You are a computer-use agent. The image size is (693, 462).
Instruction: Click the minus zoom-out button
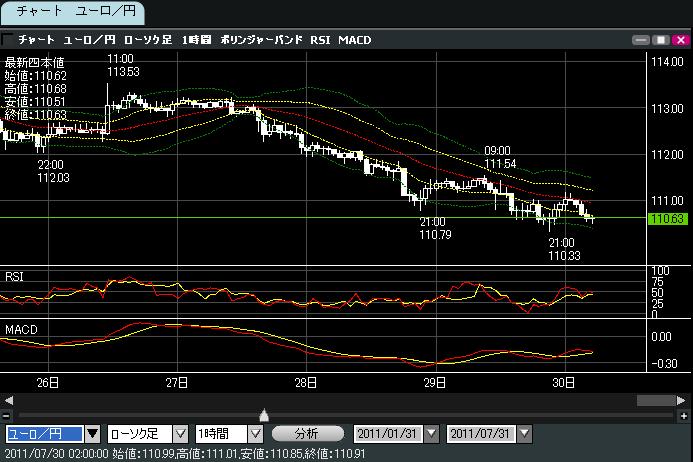point(7,415)
